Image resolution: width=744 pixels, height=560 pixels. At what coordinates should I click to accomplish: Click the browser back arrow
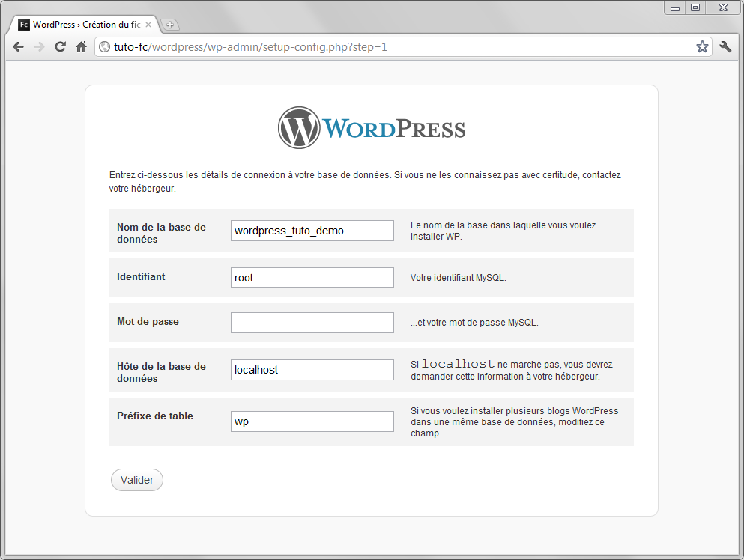(19, 47)
